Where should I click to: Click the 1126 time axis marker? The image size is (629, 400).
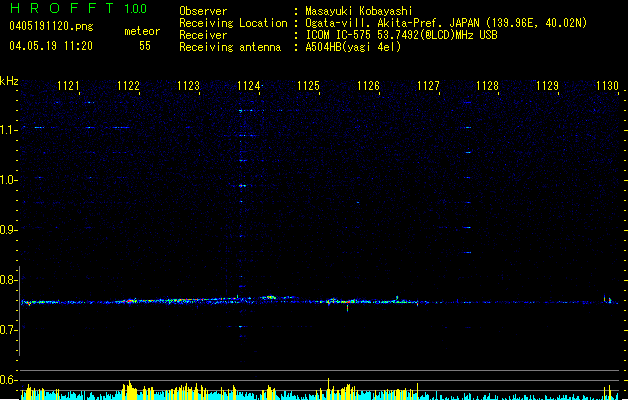point(368,86)
